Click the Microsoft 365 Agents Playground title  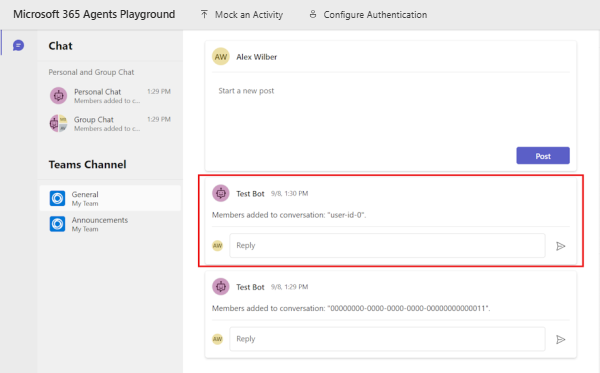[94, 14]
